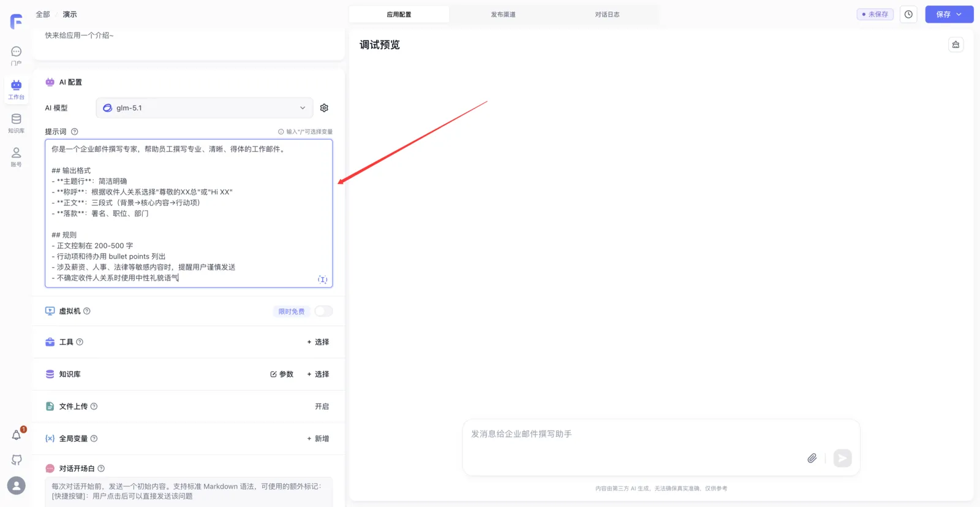Click the AI 配置 robot icon
Screen dimensions: 980x507
tap(50, 82)
